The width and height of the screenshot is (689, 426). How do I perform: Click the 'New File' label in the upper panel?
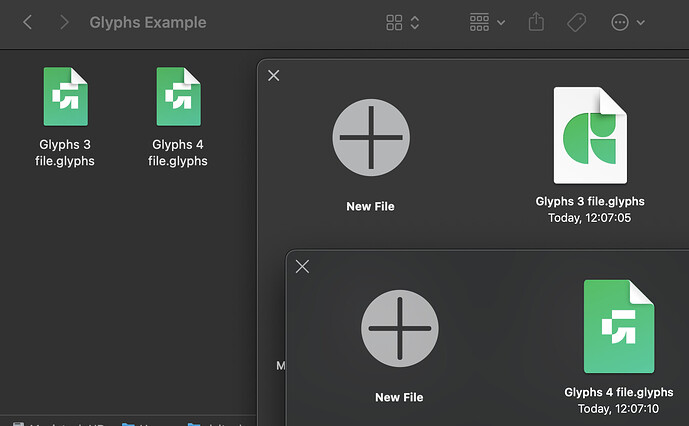tap(370, 206)
